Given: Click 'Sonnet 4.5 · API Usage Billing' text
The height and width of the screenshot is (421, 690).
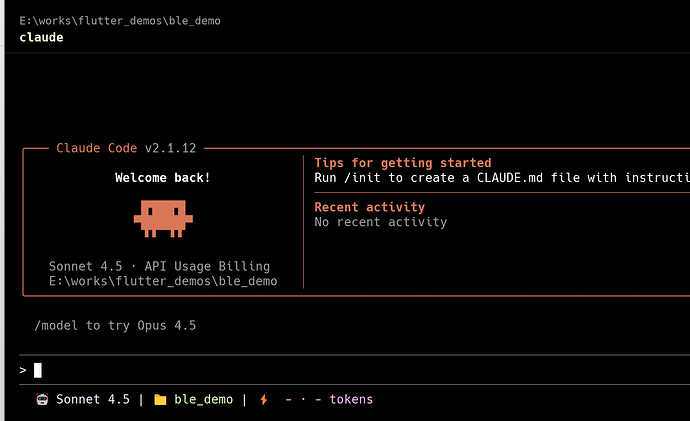Looking at the screenshot, I should pyautogui.click(x=159, y=266).
